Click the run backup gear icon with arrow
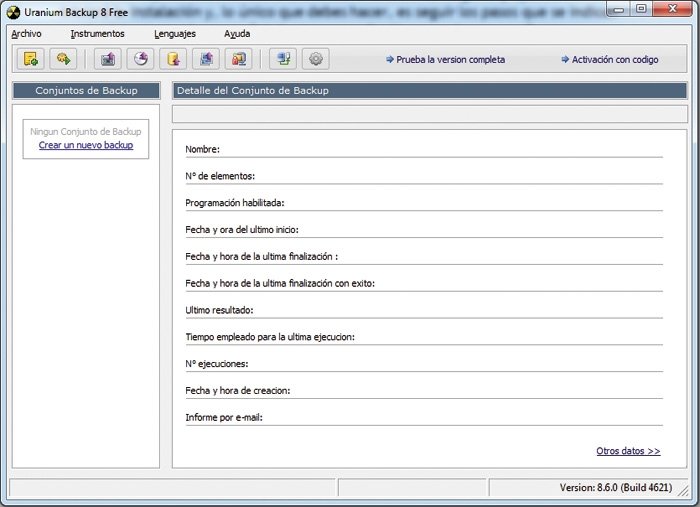700x507 pixels. (x=63, y=59)
